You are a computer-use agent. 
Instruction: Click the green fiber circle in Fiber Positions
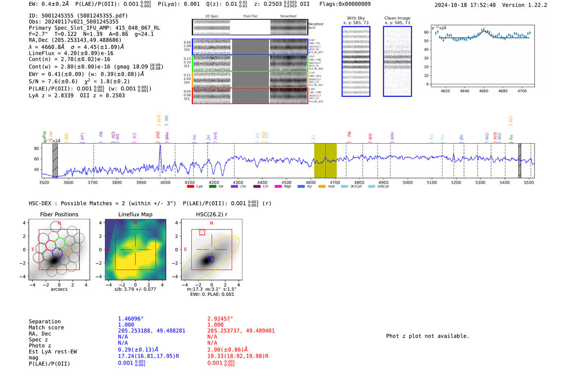[60, 243]
